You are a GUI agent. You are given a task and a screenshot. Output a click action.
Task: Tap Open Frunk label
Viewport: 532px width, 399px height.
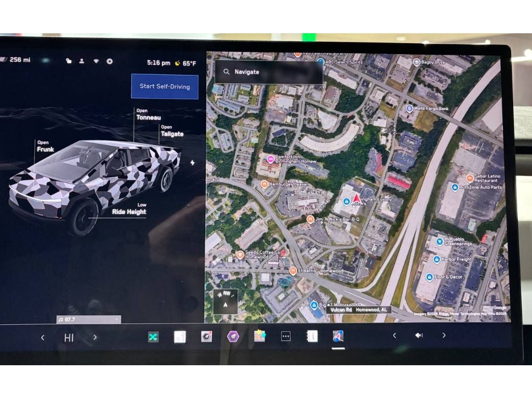point(45,147)
